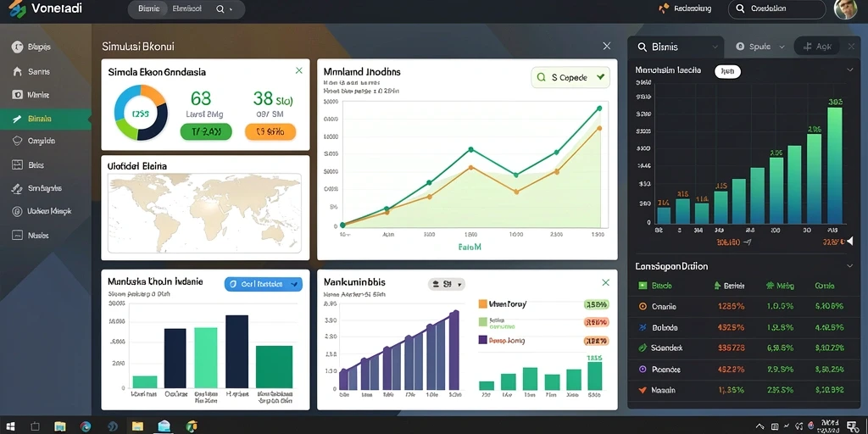Image resolution: width=868 pixels, height=434 pixels.
Task: Select the highlighted Bimala sidebar item
Action: coord(46,119)
